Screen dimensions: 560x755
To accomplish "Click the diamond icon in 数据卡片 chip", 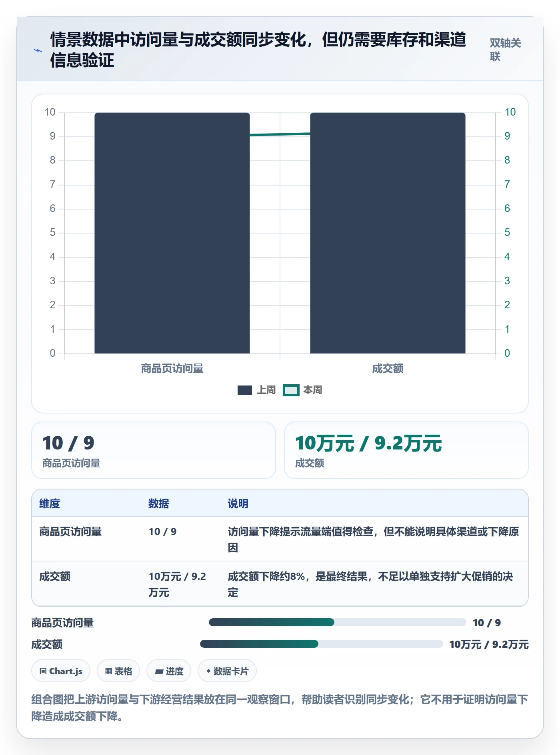I will tap(208, 671).
